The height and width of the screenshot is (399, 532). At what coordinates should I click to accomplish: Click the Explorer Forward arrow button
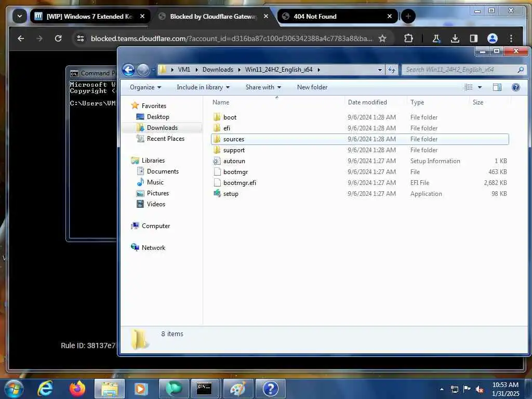click(x=143, y=70)
